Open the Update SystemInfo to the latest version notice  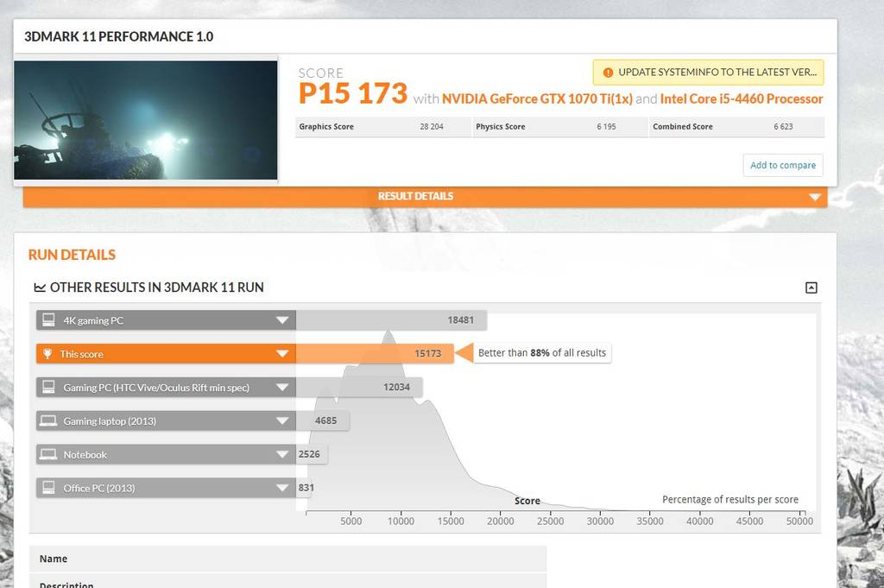[x=708, y=73]
